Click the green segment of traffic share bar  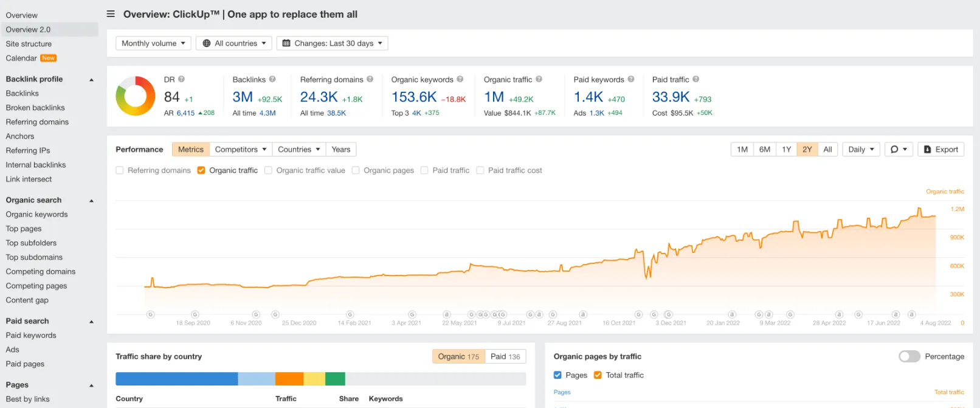click(x=335, y=379)
